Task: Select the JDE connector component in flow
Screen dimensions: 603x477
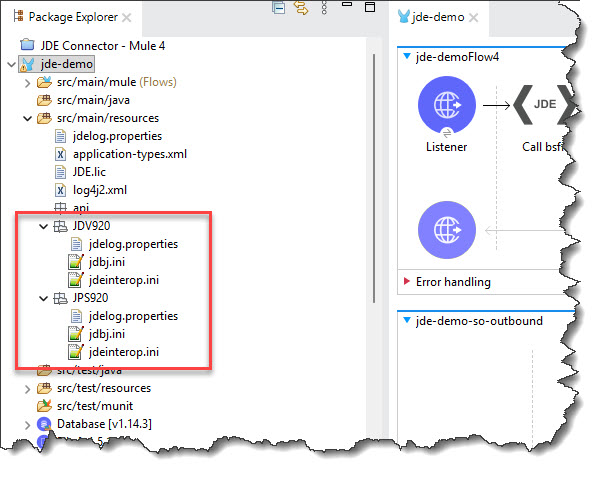Action: click(545, 103)
